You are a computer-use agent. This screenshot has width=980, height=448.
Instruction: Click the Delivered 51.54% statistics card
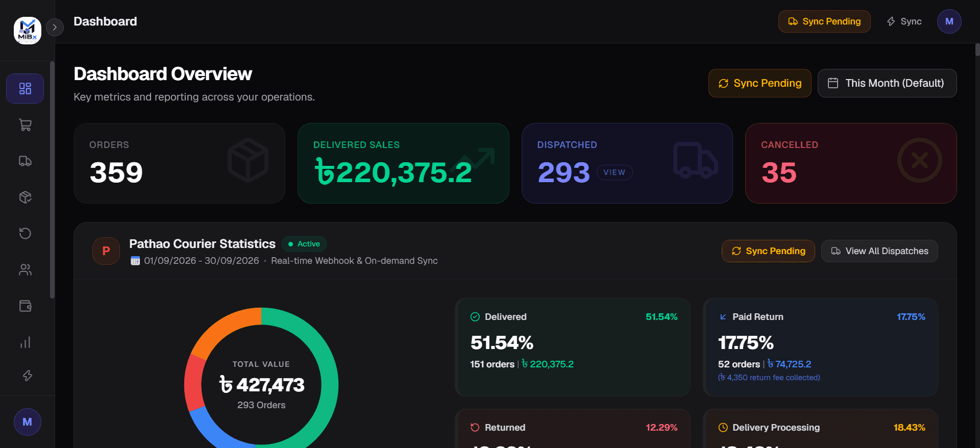[573, 347]
